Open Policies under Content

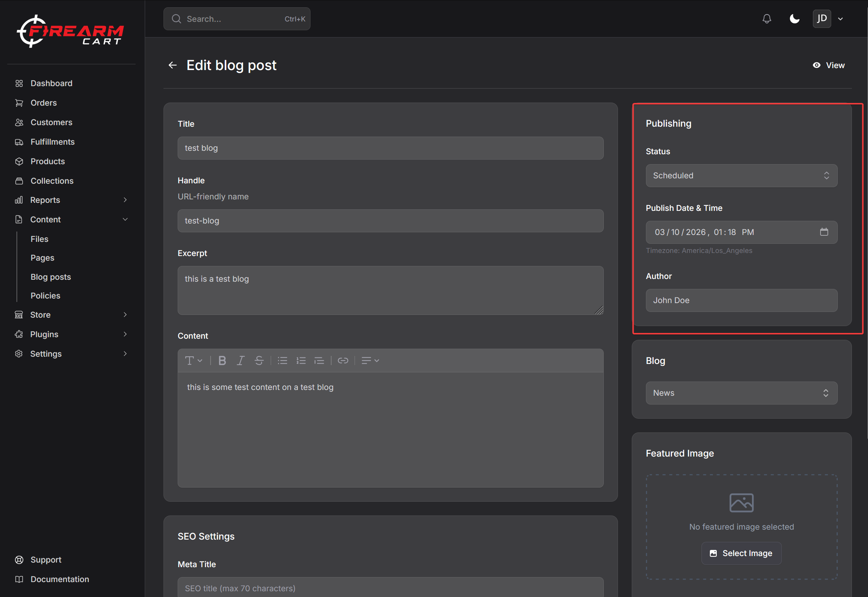click(45, 295)
